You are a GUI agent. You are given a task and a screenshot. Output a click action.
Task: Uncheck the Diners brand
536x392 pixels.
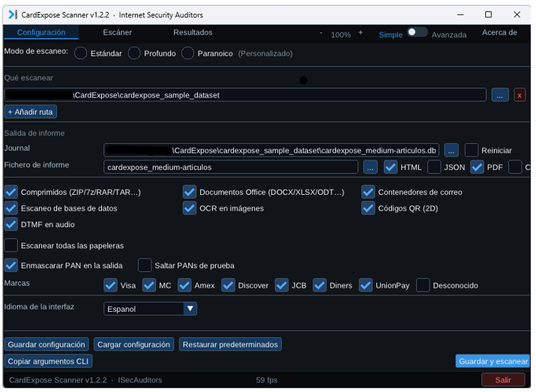[319, 286]
